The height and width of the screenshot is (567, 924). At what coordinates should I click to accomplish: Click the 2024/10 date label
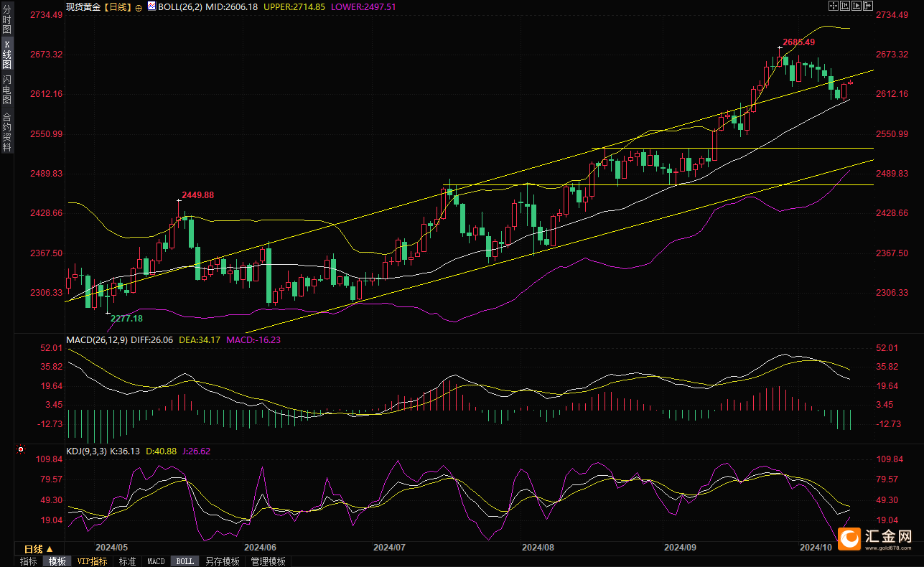point(816,547)
